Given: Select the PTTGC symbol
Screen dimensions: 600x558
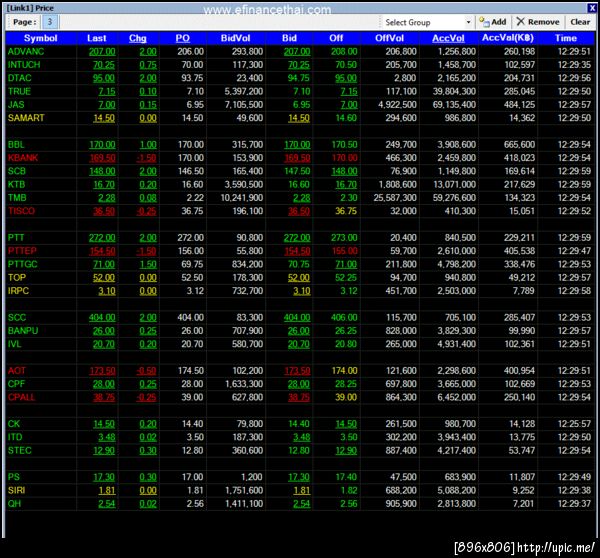Looking at the screenshot, I should tap(23, 265).
